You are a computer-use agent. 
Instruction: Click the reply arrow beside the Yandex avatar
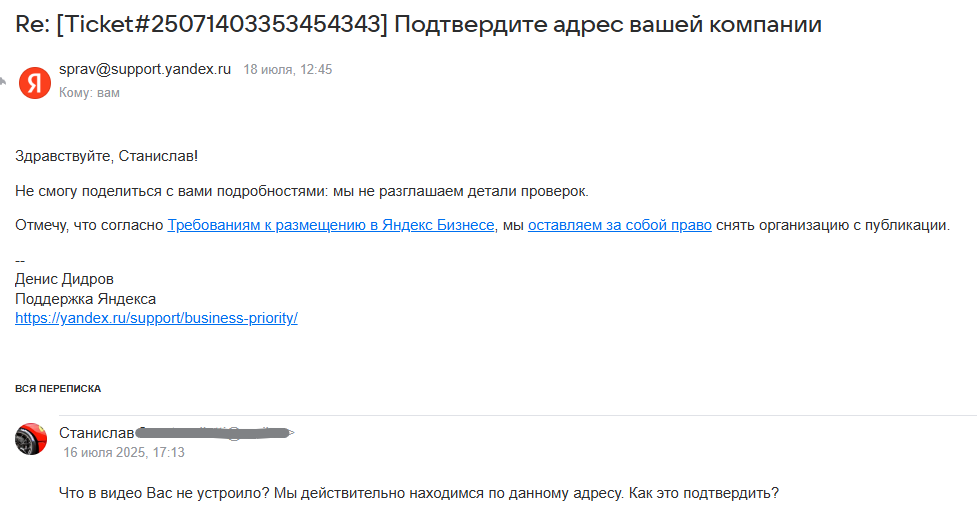coord(4,82)
